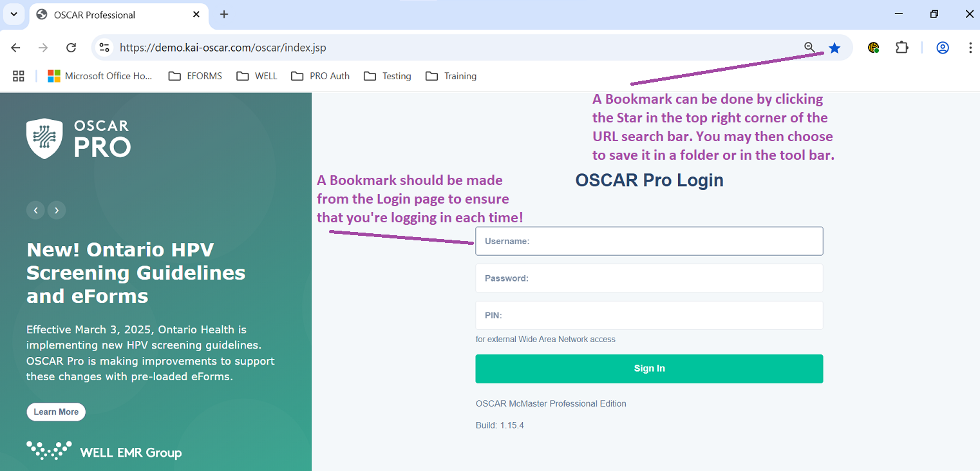Viewport: 980px width, 471px height.
Task: Open the Extensions puzzle icon
Action: point(902,48)
